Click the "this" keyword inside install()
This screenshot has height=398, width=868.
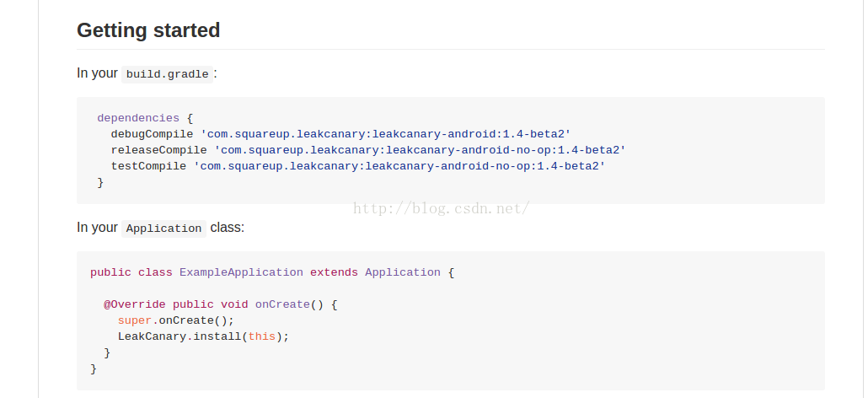(x=261, y=336)
